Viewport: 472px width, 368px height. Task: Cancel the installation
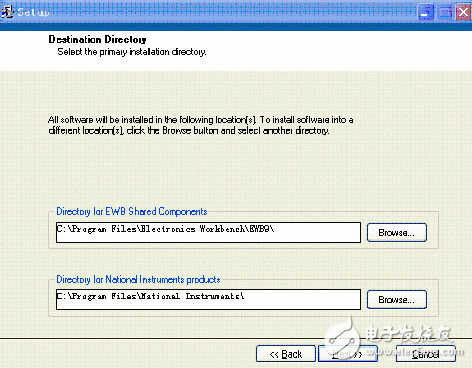click(x=426, y=354)
